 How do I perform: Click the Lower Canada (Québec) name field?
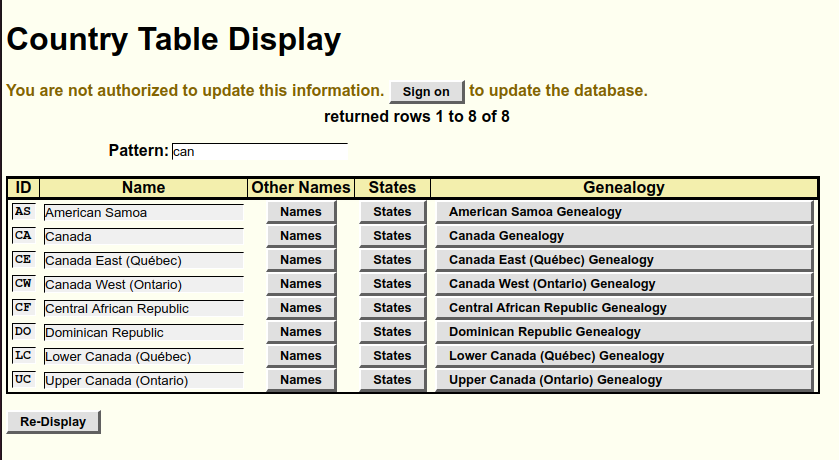point(143,356)
